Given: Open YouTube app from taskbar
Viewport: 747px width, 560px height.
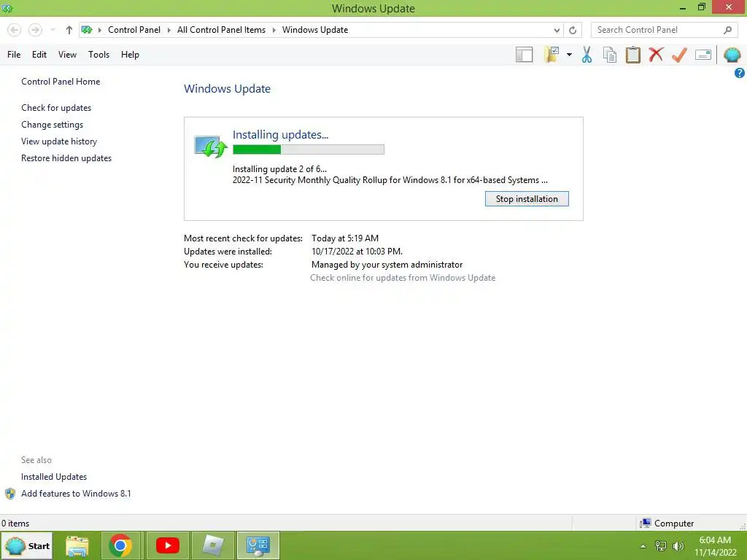Looking at the screenshot, I should pos(168,545).
